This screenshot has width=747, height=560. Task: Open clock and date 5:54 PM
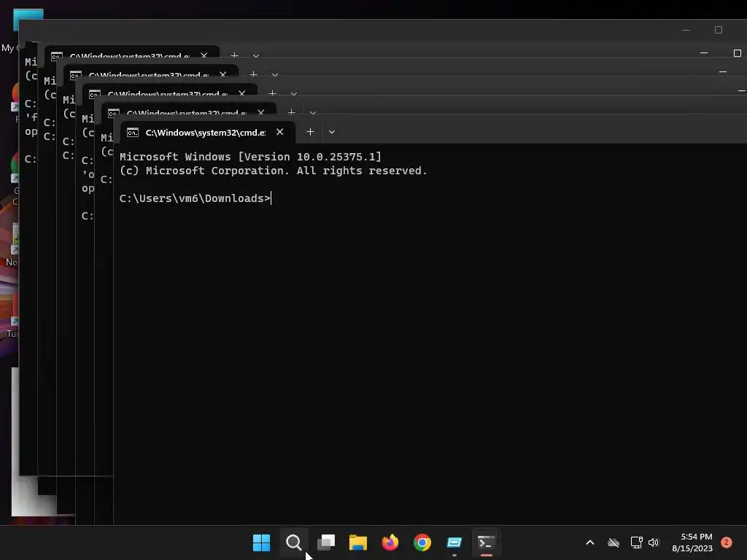[x=692, y=542]
